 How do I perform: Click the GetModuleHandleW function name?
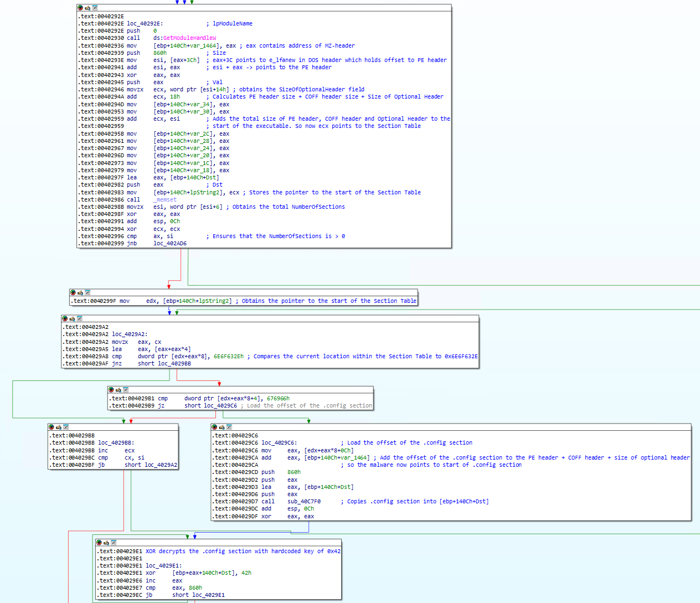189,38
